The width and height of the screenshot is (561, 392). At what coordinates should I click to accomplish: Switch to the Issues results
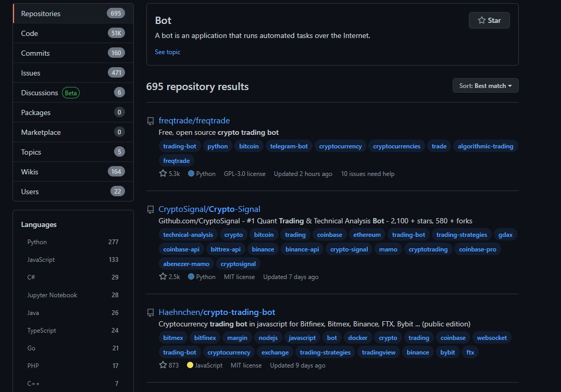73,73
